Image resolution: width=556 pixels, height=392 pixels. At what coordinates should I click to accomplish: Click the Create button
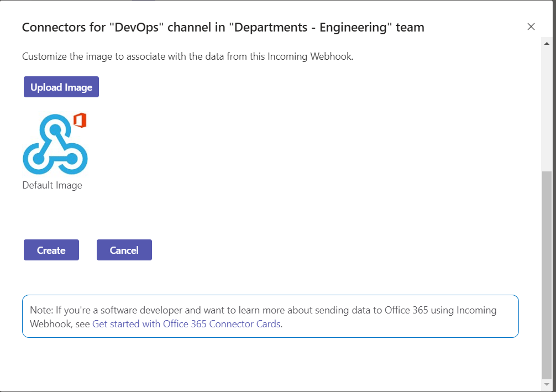[51, 250]
